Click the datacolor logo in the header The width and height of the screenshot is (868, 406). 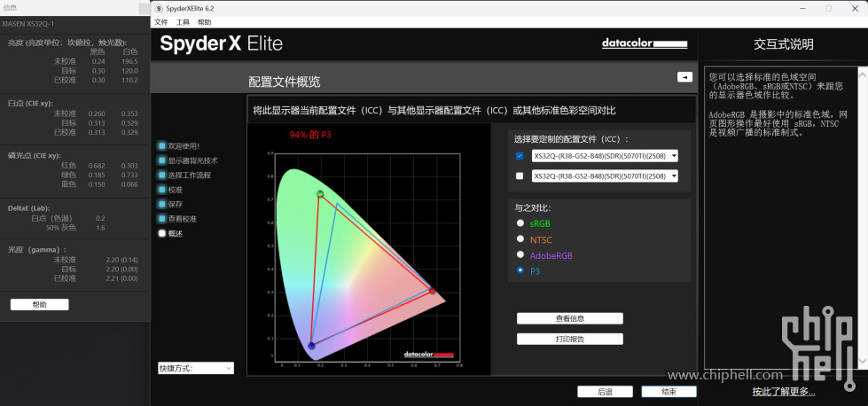645,43
